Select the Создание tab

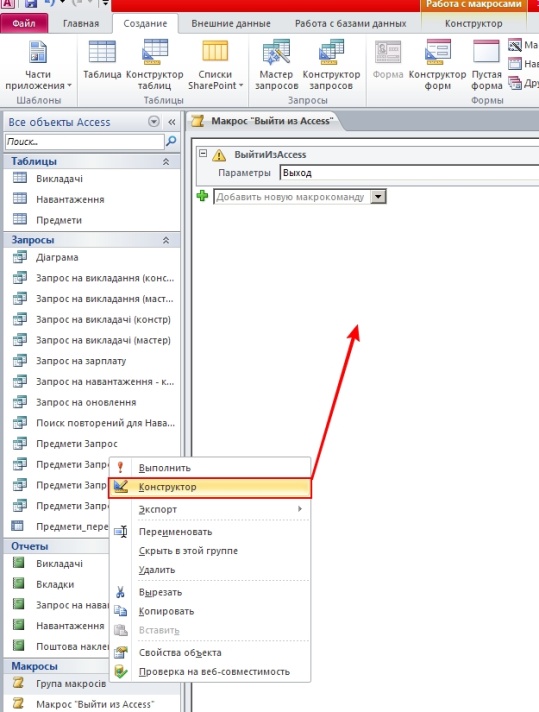145,24
